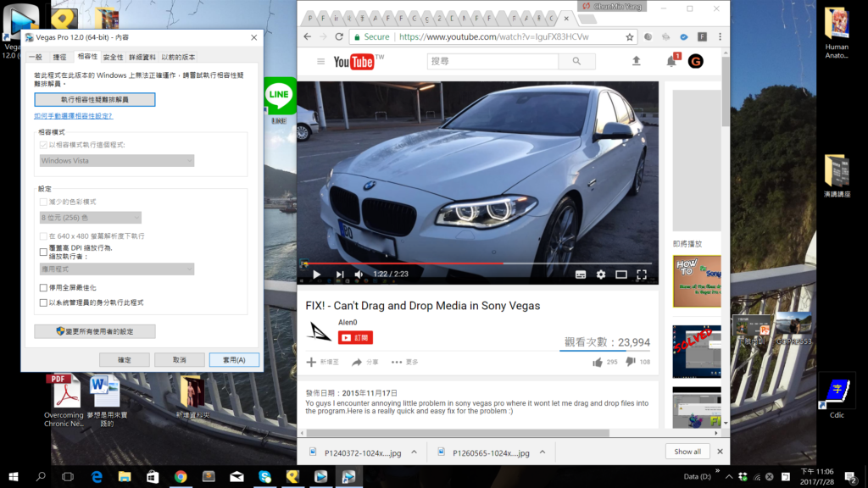The width and height of the screenshot is (868, 488).
Task: Click the 套用(A) apply button
Action: [234, 360]
